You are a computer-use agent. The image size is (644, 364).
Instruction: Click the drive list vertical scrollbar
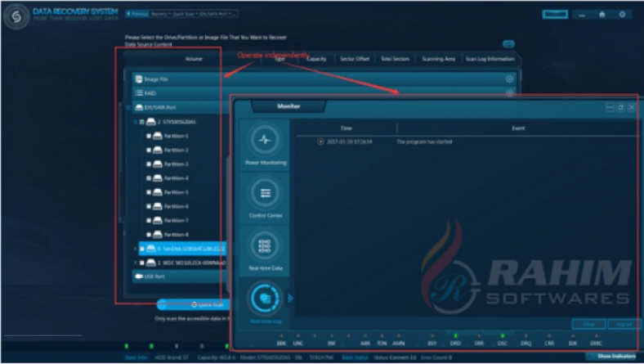pyautogui.click(x=120, y=163)
